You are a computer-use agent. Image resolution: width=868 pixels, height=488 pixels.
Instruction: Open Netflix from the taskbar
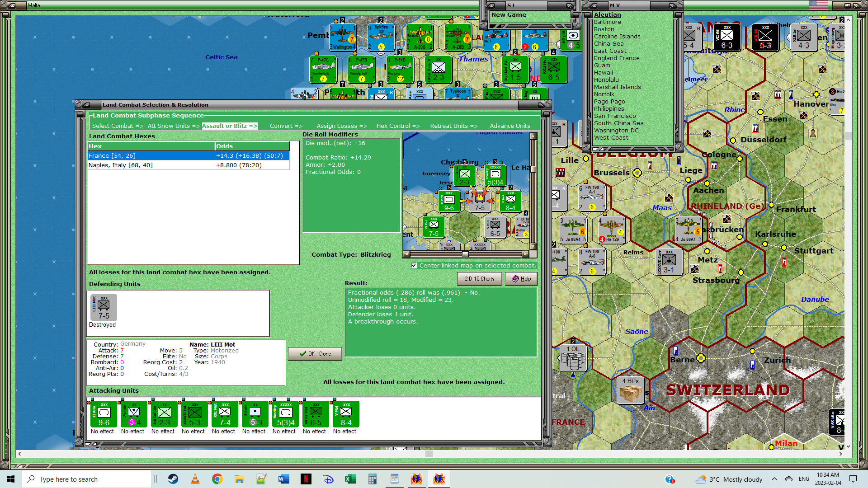306,479
